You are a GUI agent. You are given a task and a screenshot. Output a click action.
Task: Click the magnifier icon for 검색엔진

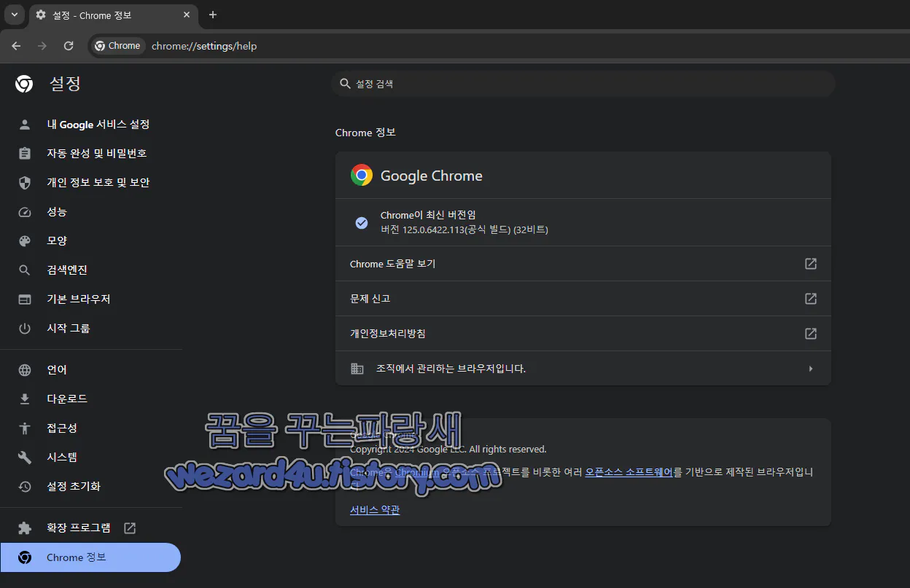pyautogui.click(x=25, y=270)
